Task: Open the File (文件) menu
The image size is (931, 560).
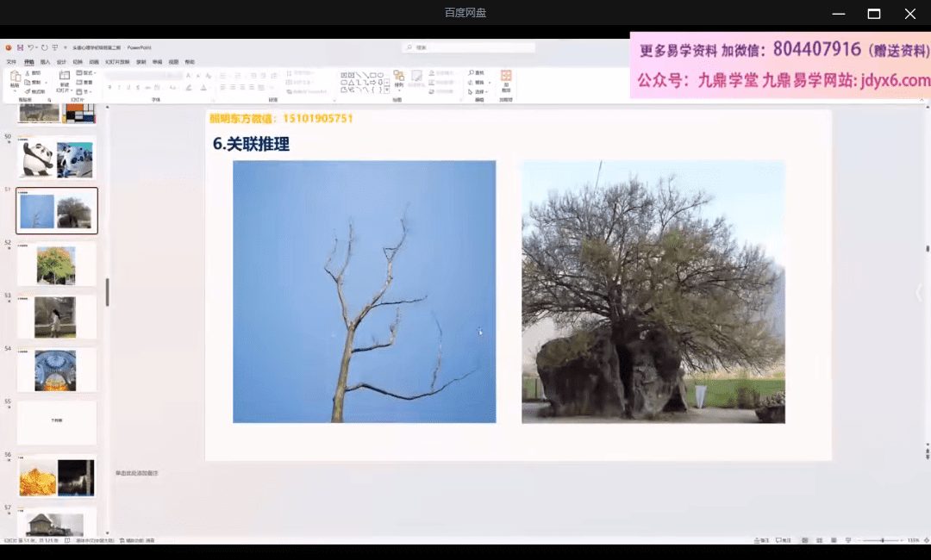Action: click(x=11, y=62)
